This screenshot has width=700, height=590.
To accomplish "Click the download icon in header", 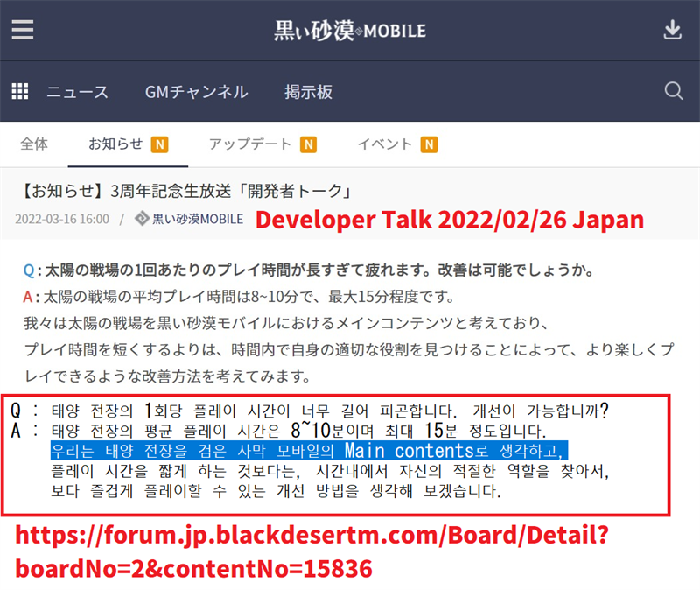I will pyautogui.click(x=672, y=30).
